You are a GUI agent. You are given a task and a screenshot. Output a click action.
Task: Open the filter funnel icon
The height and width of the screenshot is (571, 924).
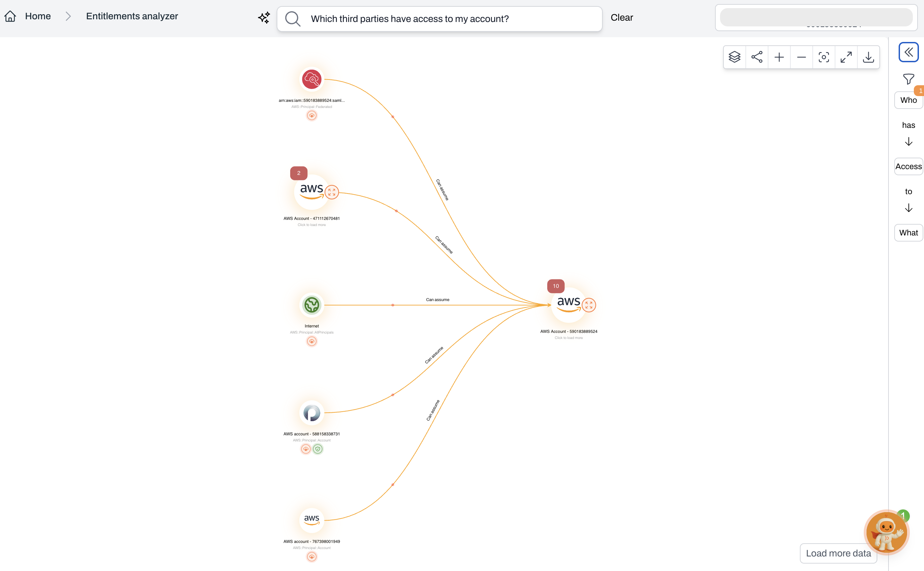908,79
